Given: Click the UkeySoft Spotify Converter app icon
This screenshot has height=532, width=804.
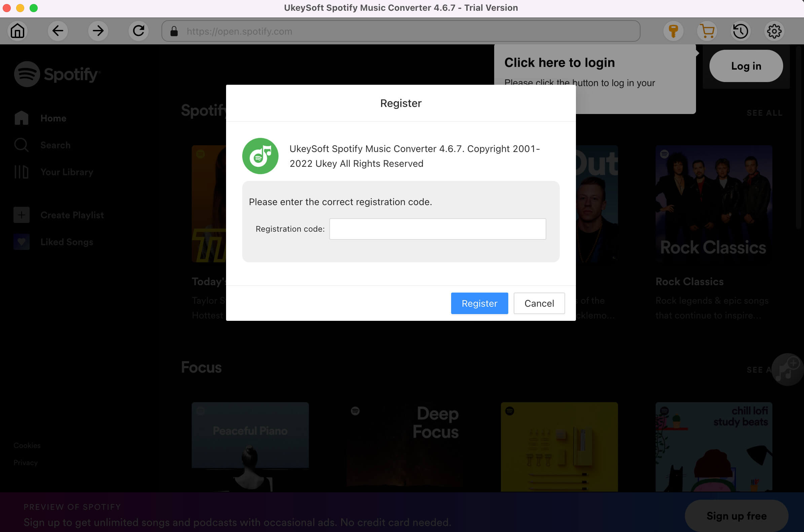Looking at the screenshot, I should 260,156.
